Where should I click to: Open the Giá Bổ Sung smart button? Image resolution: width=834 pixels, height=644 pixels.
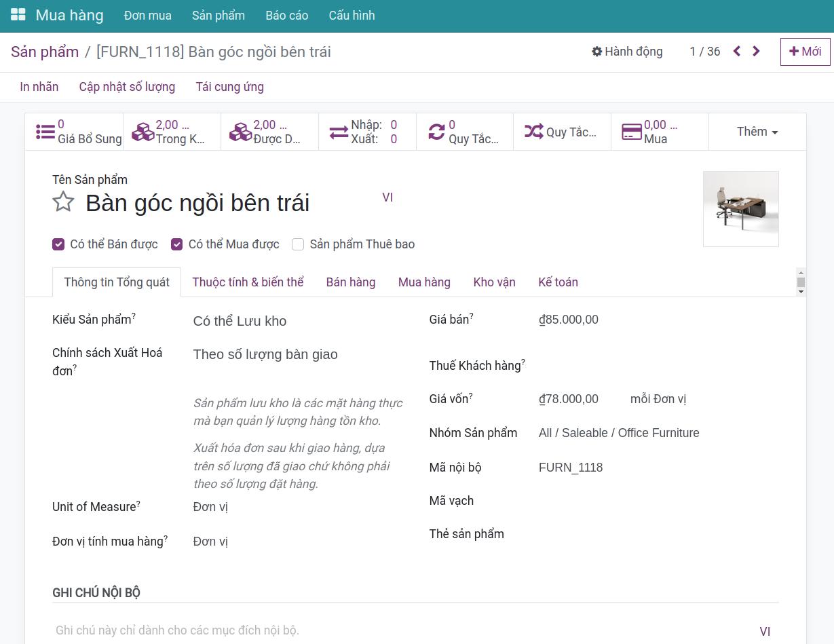(45, 130)
